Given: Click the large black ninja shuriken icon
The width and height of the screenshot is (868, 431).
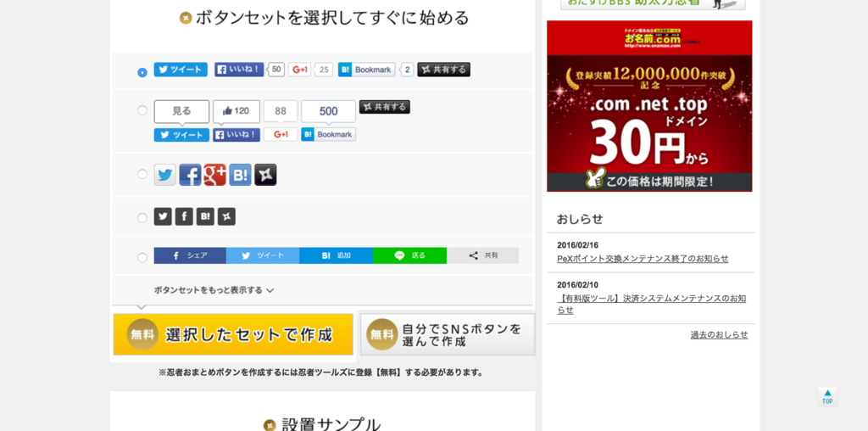Looking at the screenshot, I should (x=265, y=175).
